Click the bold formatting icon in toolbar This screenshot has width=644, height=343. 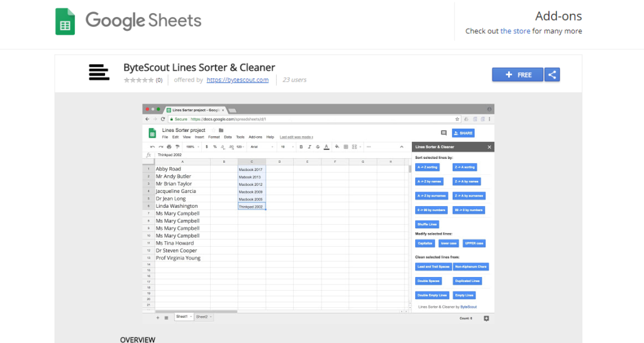click(x=301, y=147)
